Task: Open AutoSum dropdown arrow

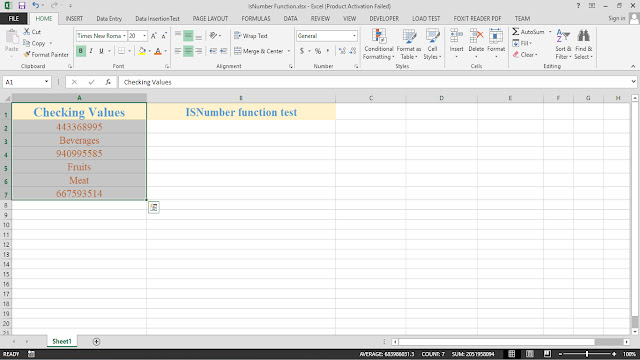Action: [x=550, y=31]
